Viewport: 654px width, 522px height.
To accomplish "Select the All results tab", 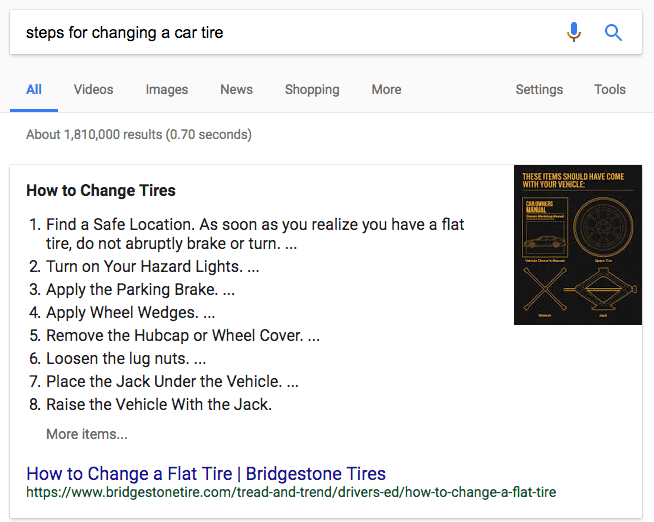I will [34, 90].
